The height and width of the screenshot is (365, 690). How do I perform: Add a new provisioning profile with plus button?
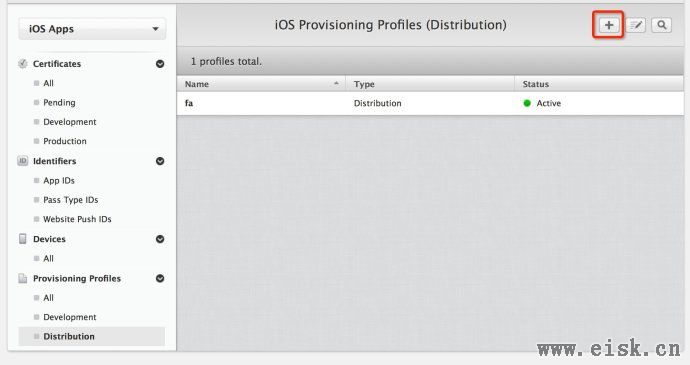[x=609, y=25]
